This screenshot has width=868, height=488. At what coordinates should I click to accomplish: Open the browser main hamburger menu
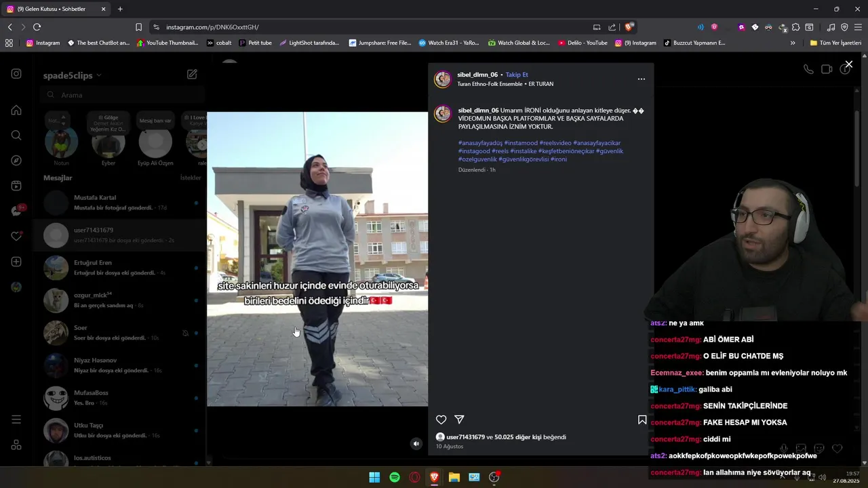[857, 27]
